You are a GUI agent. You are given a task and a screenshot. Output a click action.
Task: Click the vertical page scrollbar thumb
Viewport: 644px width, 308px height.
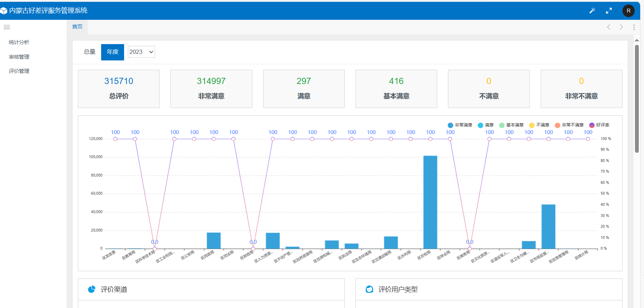(637, 99)
